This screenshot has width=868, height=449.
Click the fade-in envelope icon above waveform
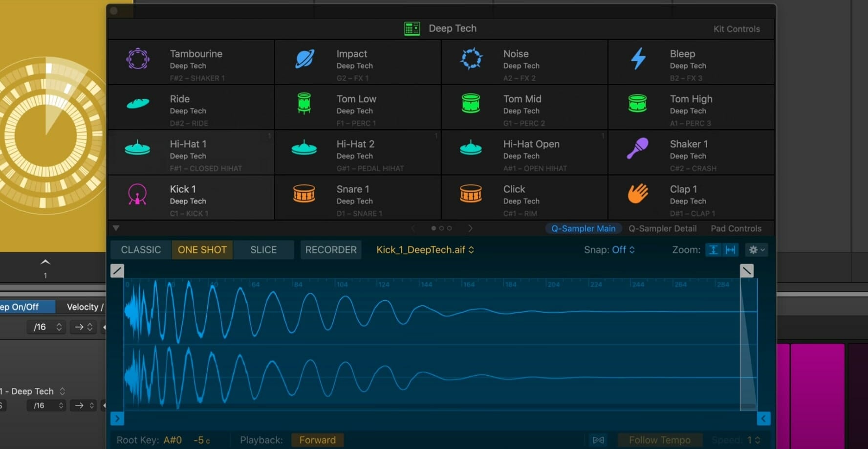117,270
